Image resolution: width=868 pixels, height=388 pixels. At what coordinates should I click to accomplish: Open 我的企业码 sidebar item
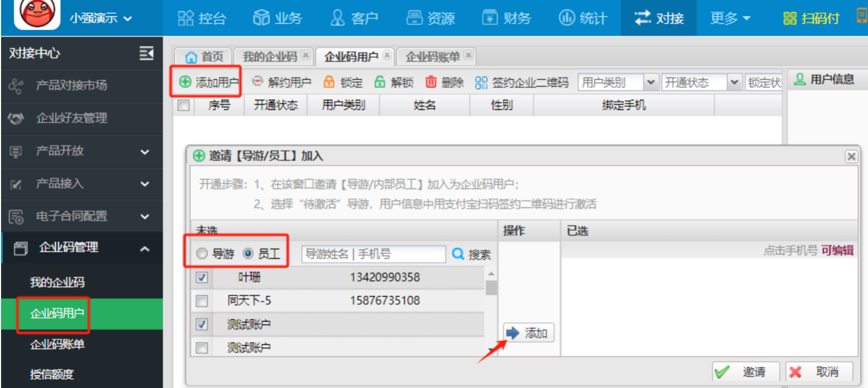click(57, 282)
